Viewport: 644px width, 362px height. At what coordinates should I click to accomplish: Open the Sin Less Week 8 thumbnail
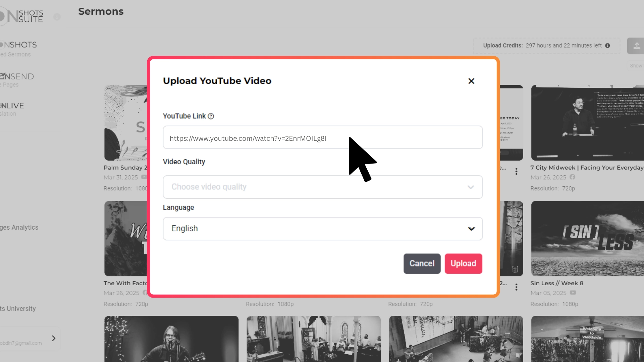(587, 239)
